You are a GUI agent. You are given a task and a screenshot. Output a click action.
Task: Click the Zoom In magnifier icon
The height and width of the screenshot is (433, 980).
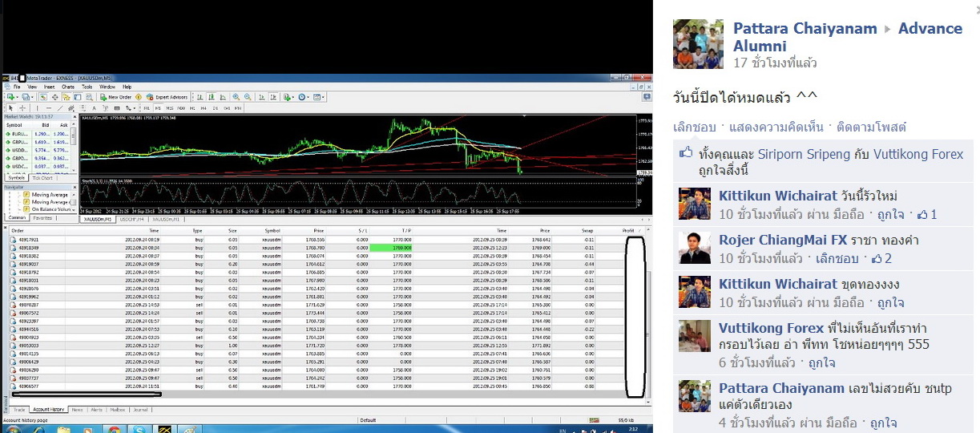(x=236, y=97)
